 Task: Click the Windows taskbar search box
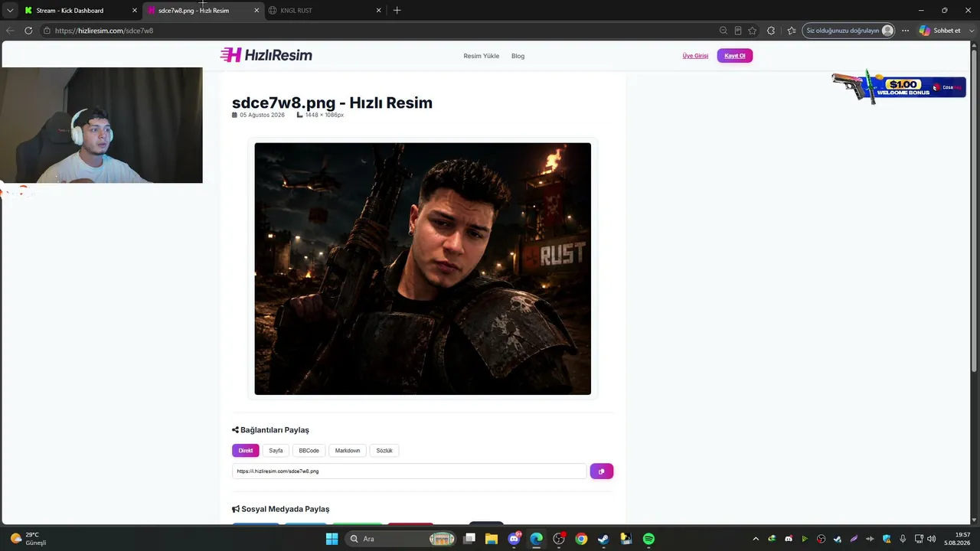click(x=401, y=539)
